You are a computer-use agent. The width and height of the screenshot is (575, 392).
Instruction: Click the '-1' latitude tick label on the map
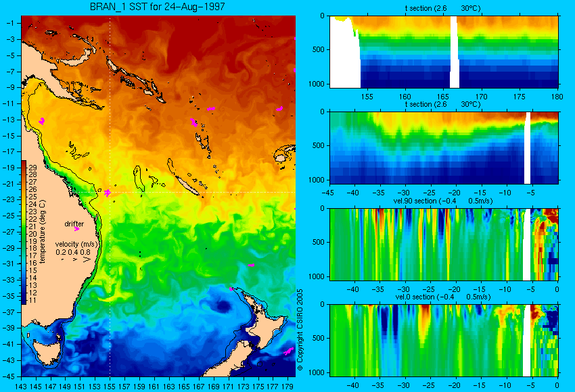coord(11,23)
